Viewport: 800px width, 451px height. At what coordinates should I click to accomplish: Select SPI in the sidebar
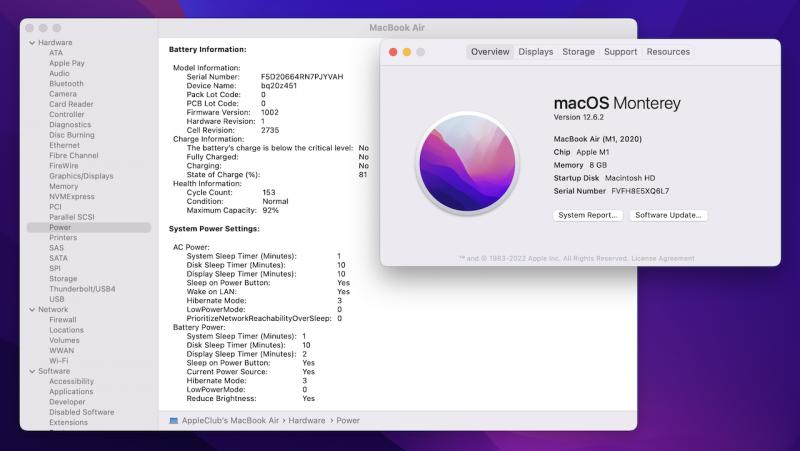[55, 268]
